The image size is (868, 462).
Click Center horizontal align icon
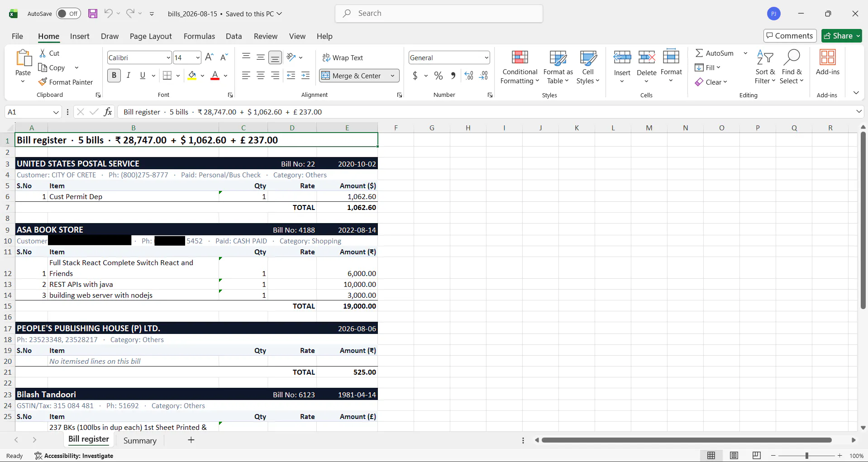[x=261, y=76]
